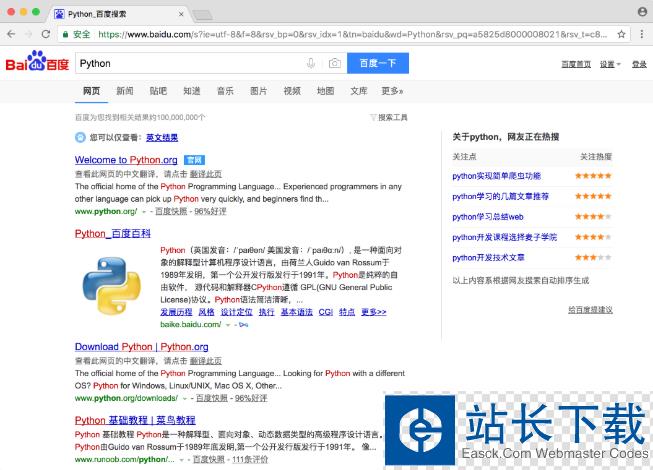Click the 百度一下 search button

coord(378,63)
